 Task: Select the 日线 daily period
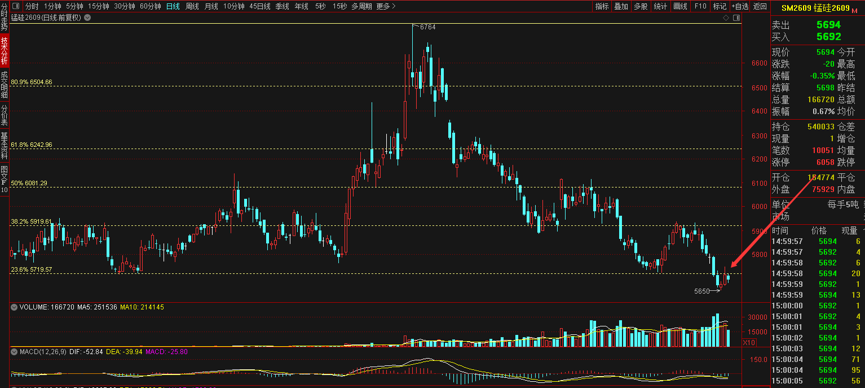point(173,7)
